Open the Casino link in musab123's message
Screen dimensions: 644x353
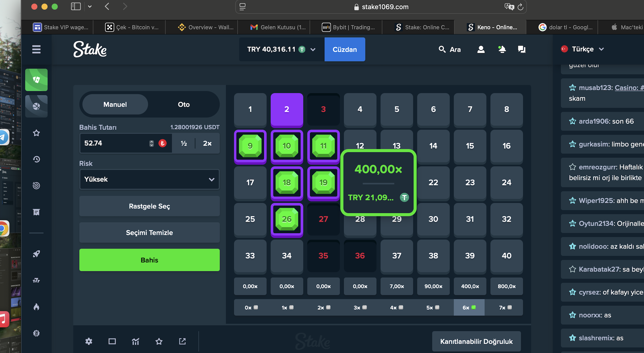(629, 88)
